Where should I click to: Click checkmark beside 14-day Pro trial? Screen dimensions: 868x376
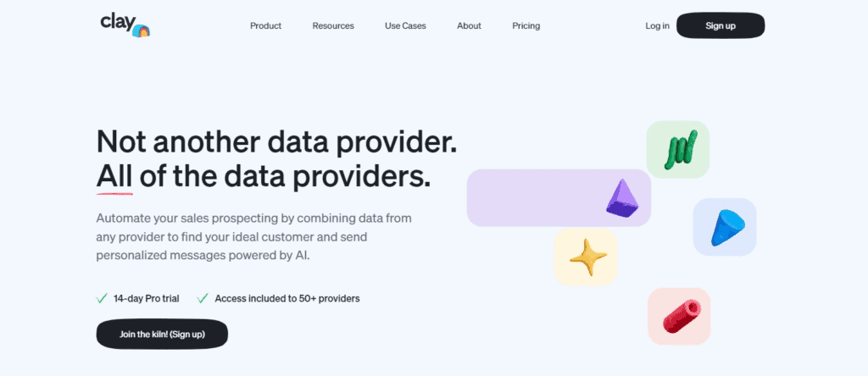(x=102, y=299)
